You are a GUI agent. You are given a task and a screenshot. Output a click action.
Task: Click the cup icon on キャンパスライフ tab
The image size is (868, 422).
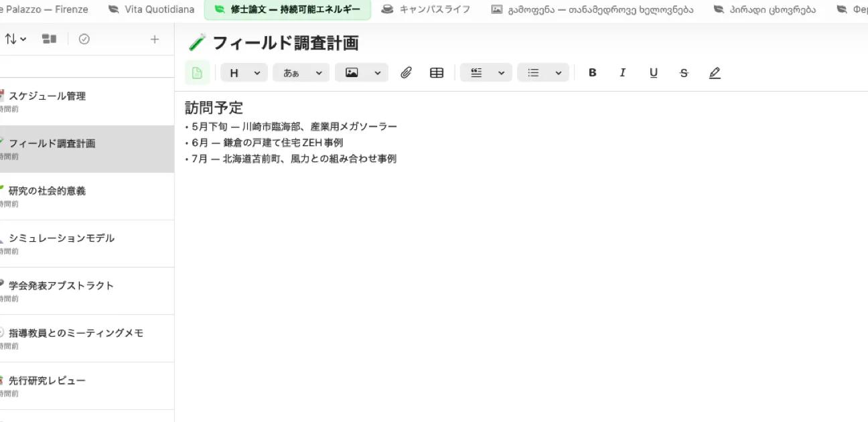(x=387, y=9)
